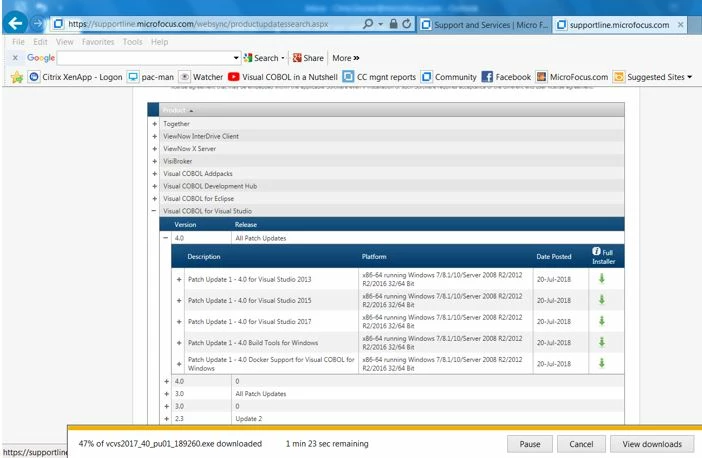Click the page refresh icon
Screen dimensions: 702x458
click(x=407, y=24)
